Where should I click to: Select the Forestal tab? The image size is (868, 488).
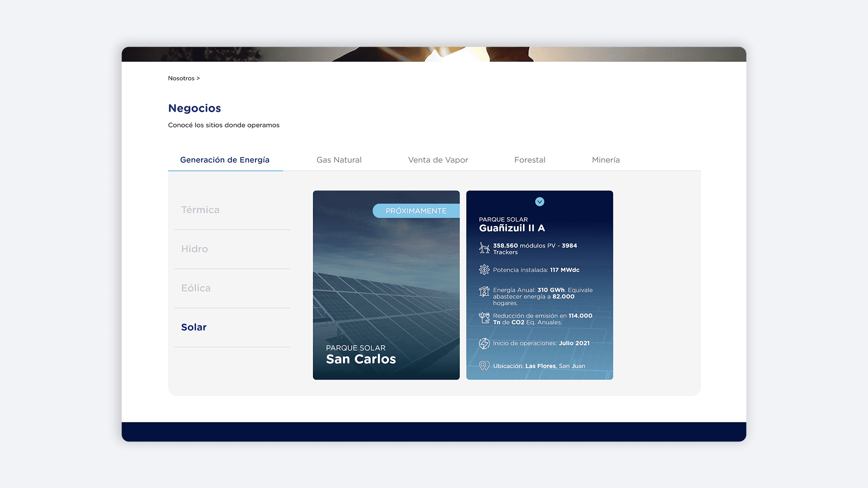click(529, 160)
